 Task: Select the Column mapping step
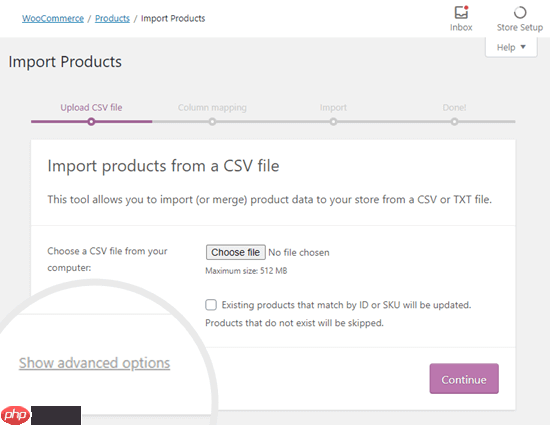pyautogui.click(x=212, y=107)
